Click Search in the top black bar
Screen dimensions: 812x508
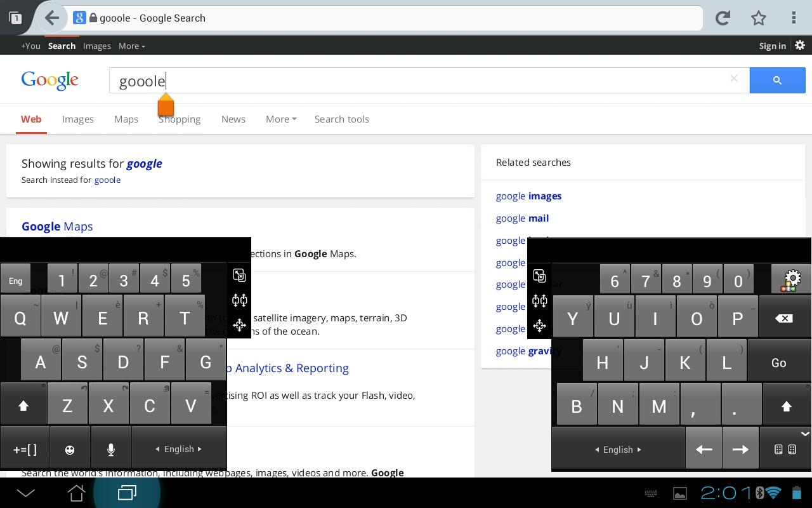[x=62, y=46]
